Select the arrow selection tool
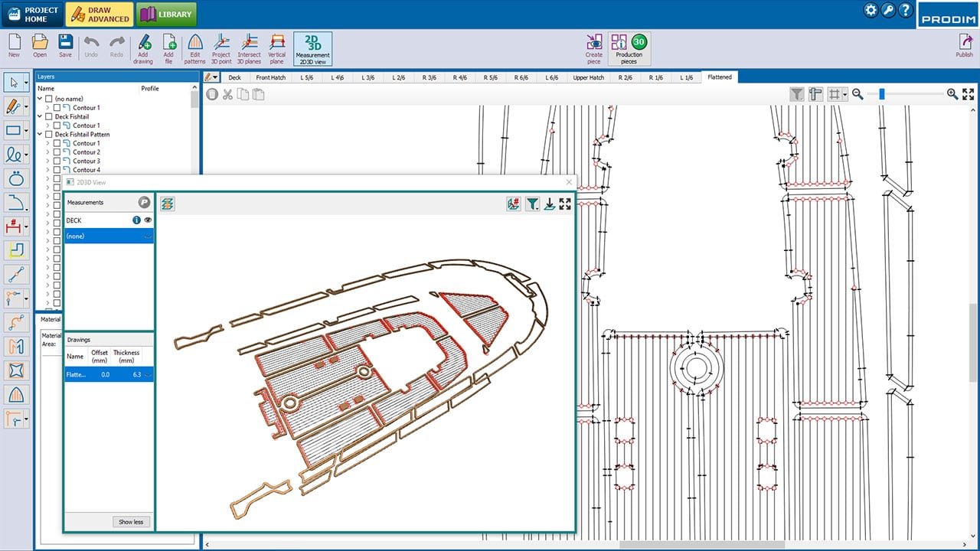 pyautogui.click(x=13, y=81)
